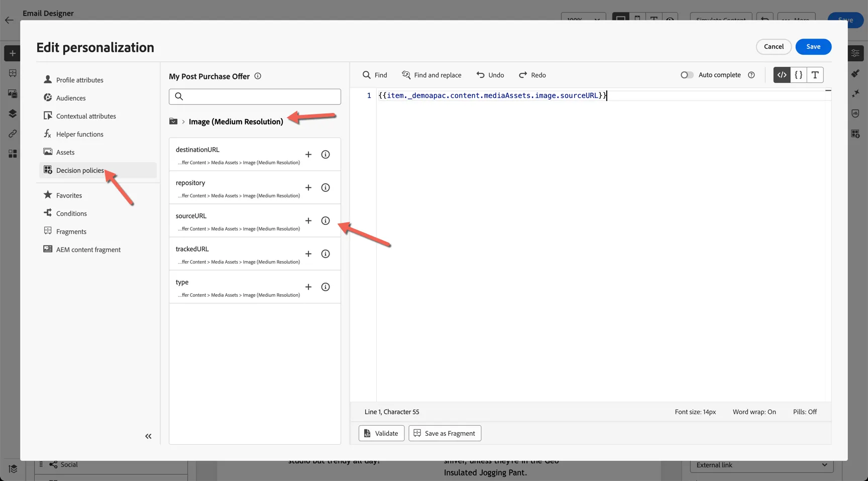Screen dimensions: 868x481
Task: Add the type attribute with plus icon
Action: click(x=308, y=287)
